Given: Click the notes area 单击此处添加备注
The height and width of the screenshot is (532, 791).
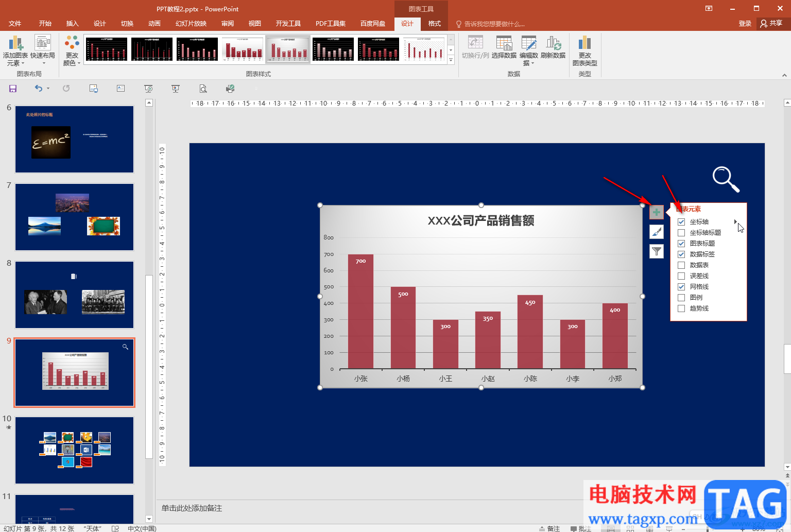Looking at the screenshot, I should tap(192, 508).
